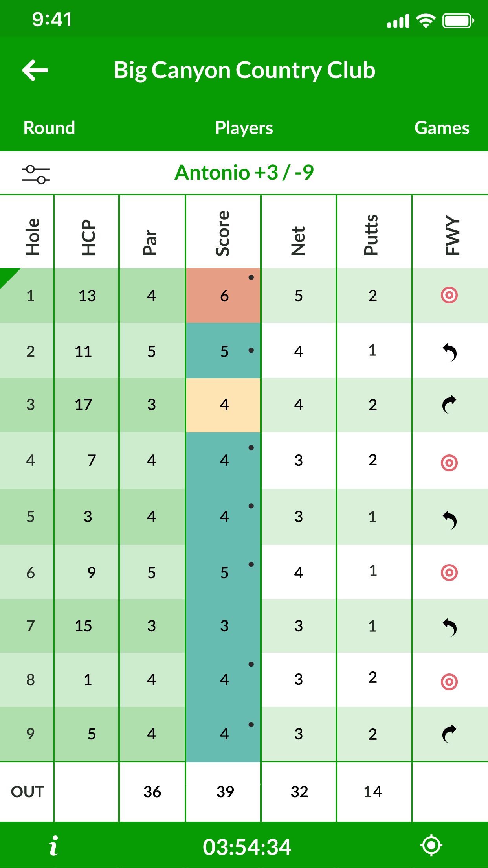Select fairway hit icon on hole 6
The height and width of the screenshot is (868, 488).
(x=449, y=572)
